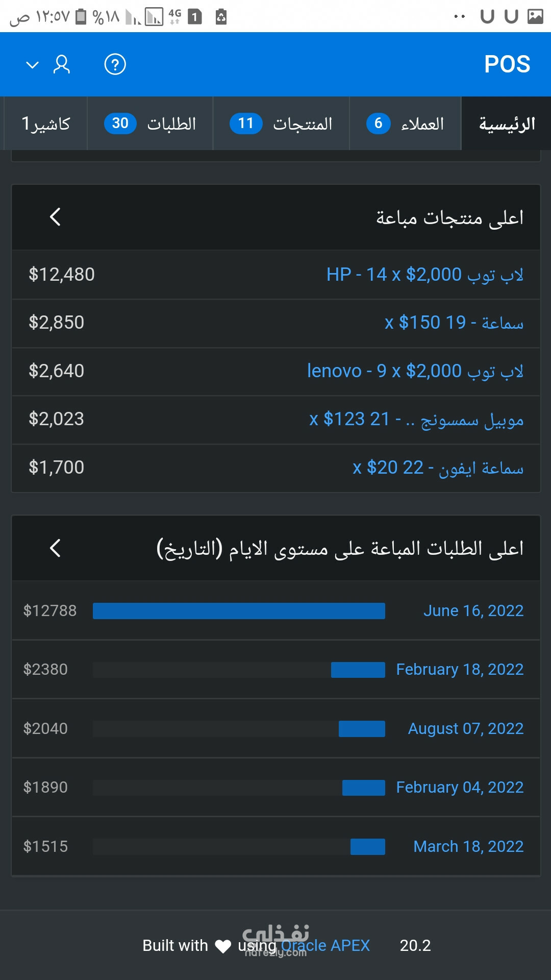Tap the 4G network indicator icon
551x980 pixels.
tap(174, 17)
